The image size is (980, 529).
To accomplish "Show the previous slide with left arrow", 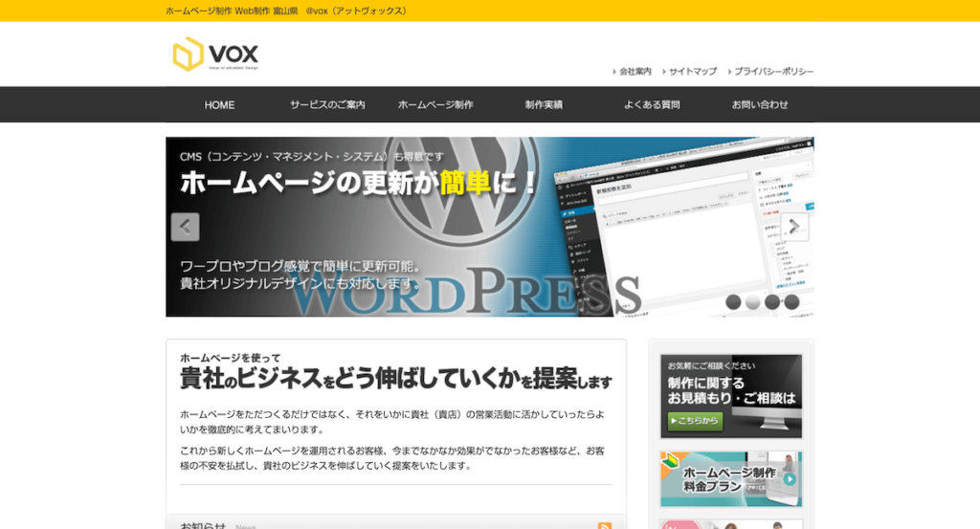I will 185,227.
